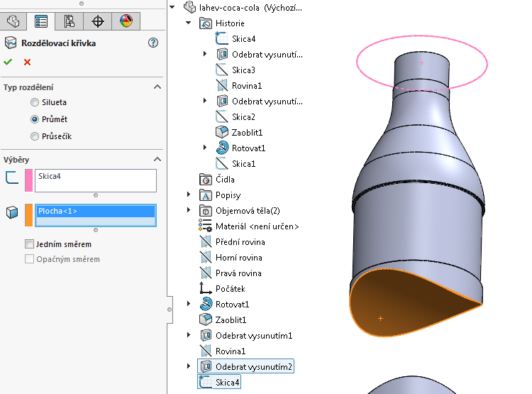
Task: Click the Skica4 sketch selection box
Action: [x=96, y=180]
